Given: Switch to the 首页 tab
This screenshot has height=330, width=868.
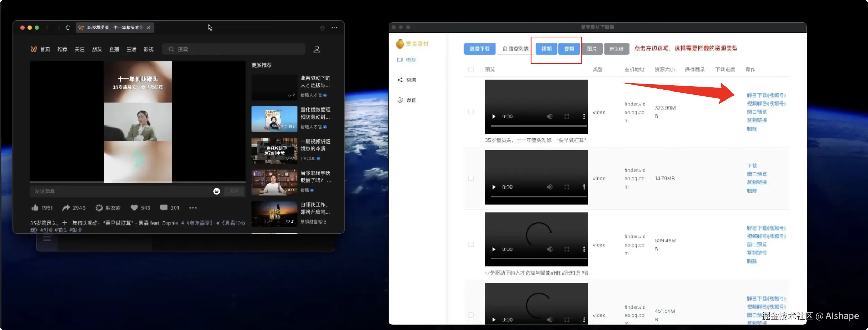Looking at the screenshot, I should coord(45,49).
